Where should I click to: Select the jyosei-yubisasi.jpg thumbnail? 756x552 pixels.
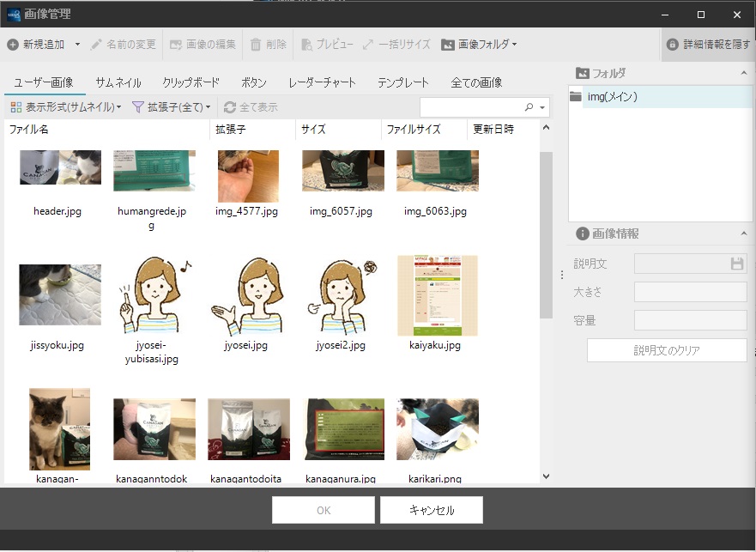(154, 295)
